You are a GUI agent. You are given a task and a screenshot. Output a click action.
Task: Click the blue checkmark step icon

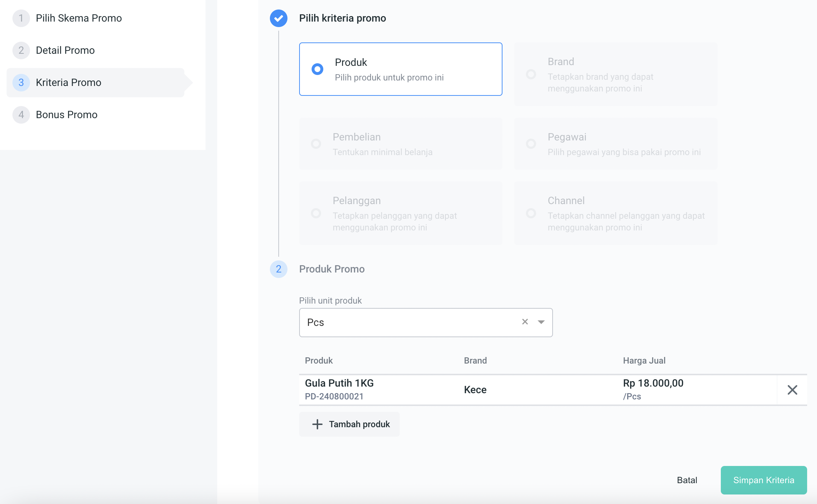click(278, 18)
